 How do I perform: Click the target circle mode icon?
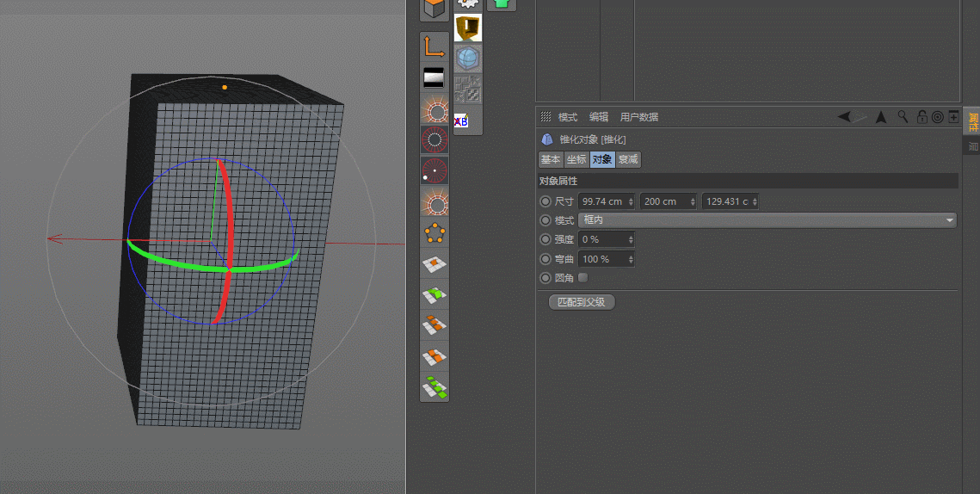937,117
